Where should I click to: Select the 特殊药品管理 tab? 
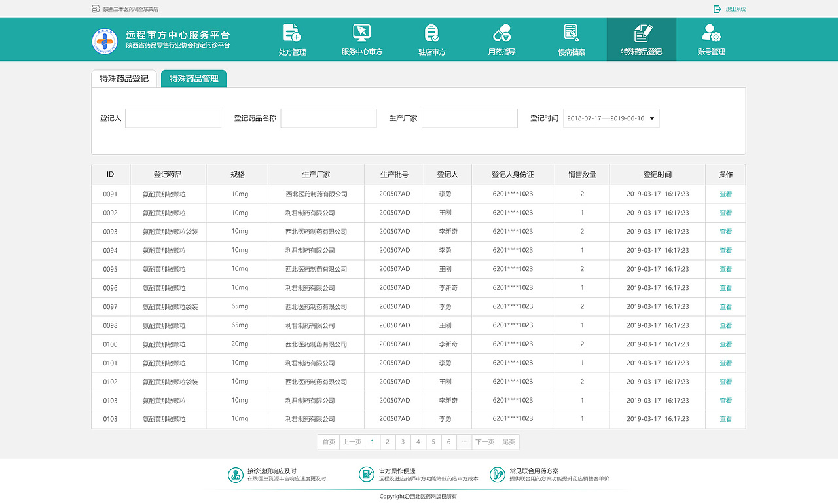tap(193, 78)
